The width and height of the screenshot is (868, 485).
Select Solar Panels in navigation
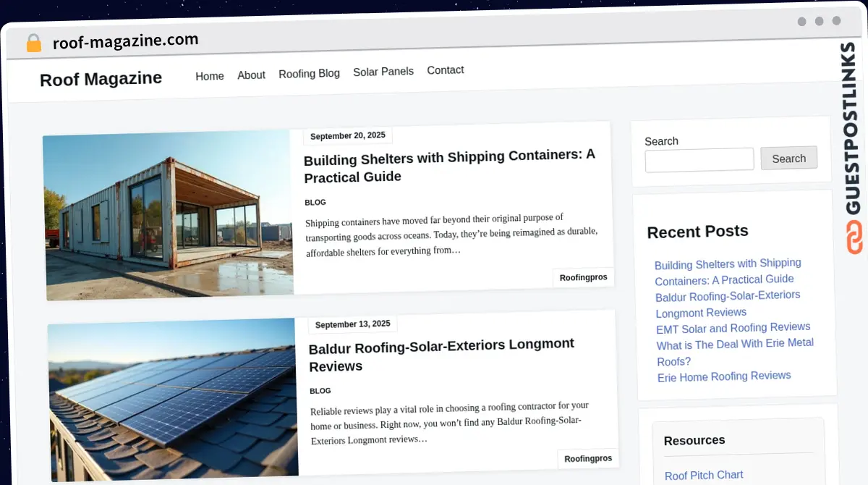[x=383, y=72]
